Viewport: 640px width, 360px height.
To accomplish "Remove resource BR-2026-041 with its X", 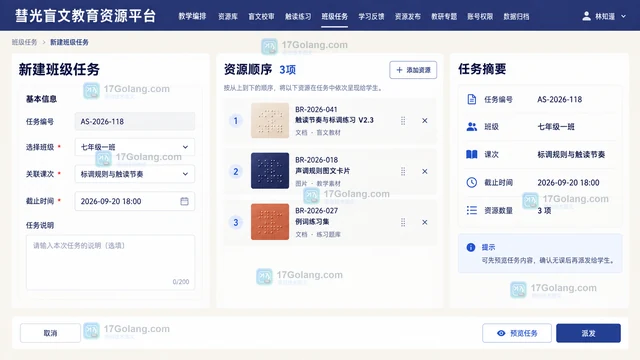I will [424, 121].
